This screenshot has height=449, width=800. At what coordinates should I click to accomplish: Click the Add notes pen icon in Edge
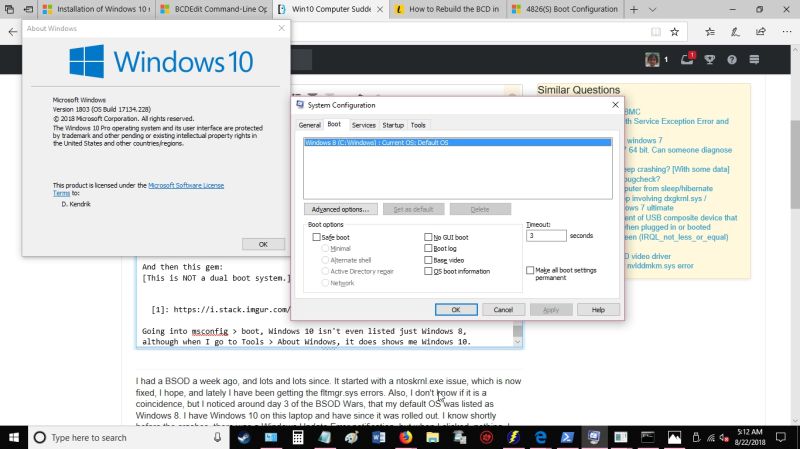735,32
